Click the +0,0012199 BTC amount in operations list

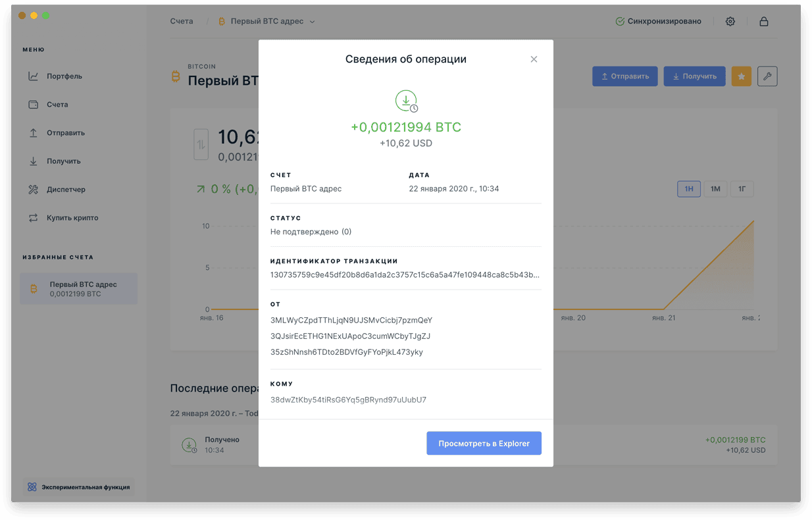click(735, 440)
